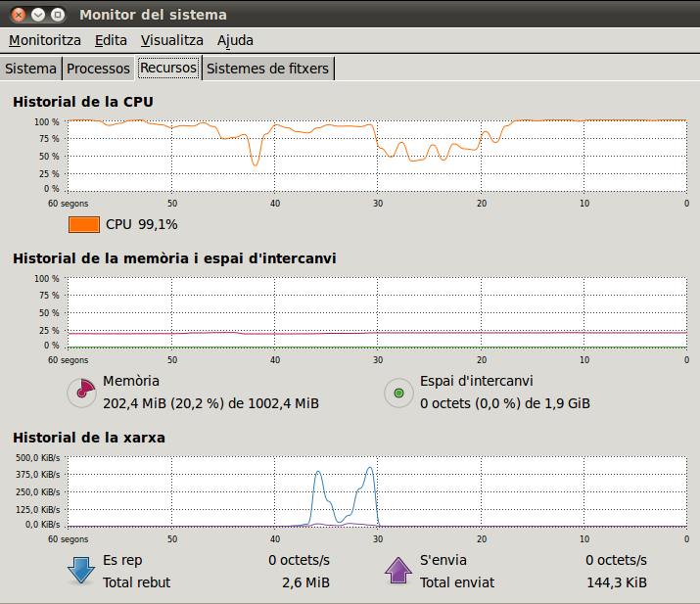Viewport: 700px width, 604px height.
Task: Click the Memòria pie chart icon
Action: (81, 393)
